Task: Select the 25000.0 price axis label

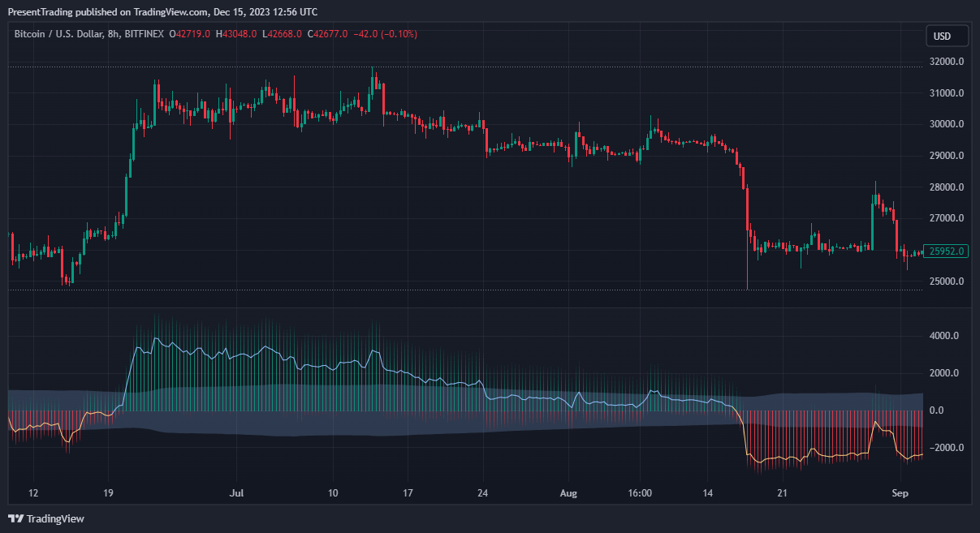Action: tap(947, 282)
